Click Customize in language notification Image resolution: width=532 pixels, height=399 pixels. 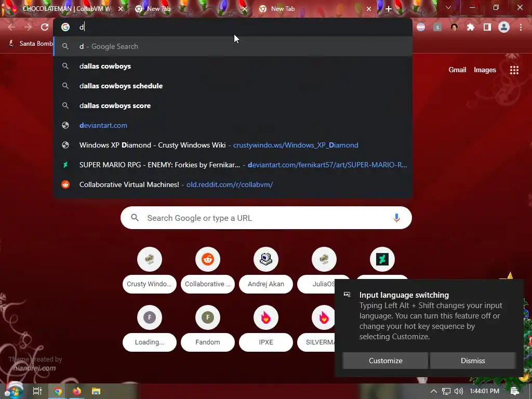pos(385,361)
